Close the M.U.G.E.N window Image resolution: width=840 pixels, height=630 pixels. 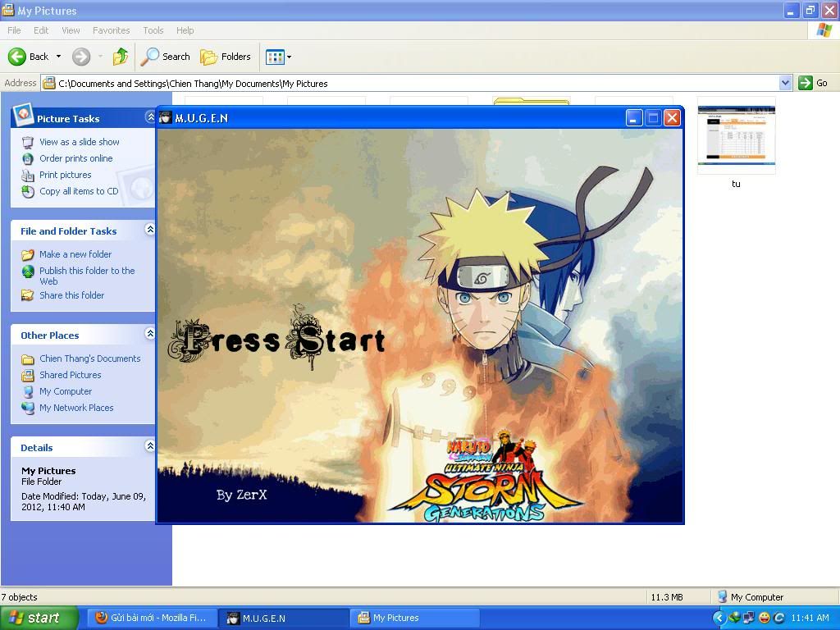pos(672,118)
